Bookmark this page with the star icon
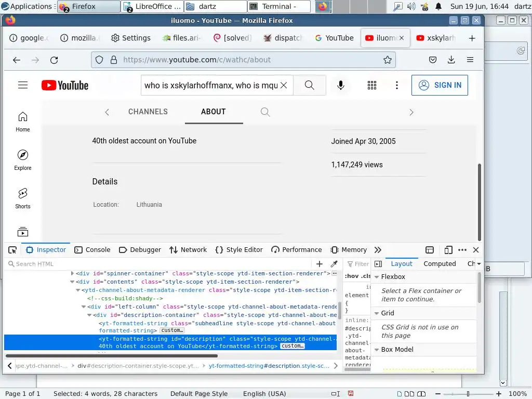 click(x=388, y=60)
